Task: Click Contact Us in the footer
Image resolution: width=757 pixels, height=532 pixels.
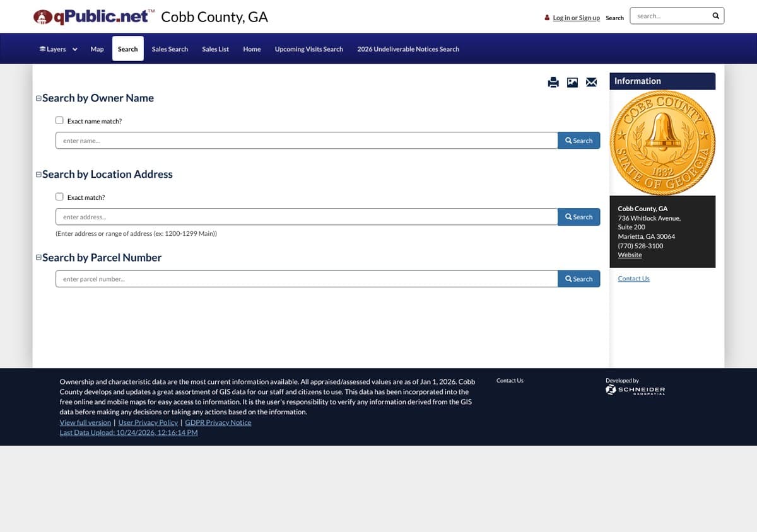Action: point(510,380)
